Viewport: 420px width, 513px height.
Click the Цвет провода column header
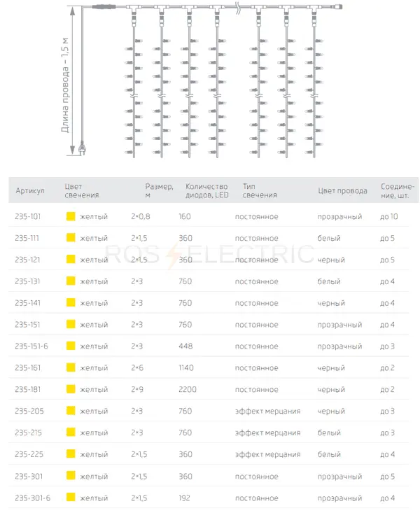(342, 191)
